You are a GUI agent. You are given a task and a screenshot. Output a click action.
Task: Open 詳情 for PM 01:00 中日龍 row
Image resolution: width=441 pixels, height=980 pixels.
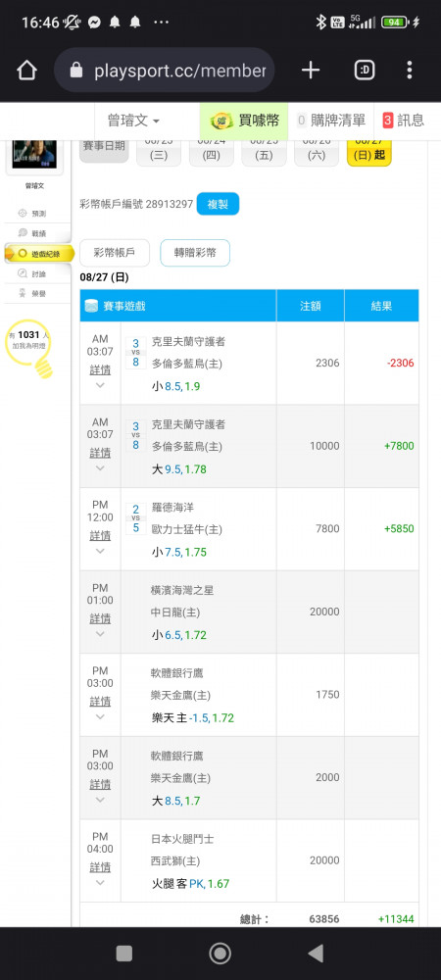(100, 618)
